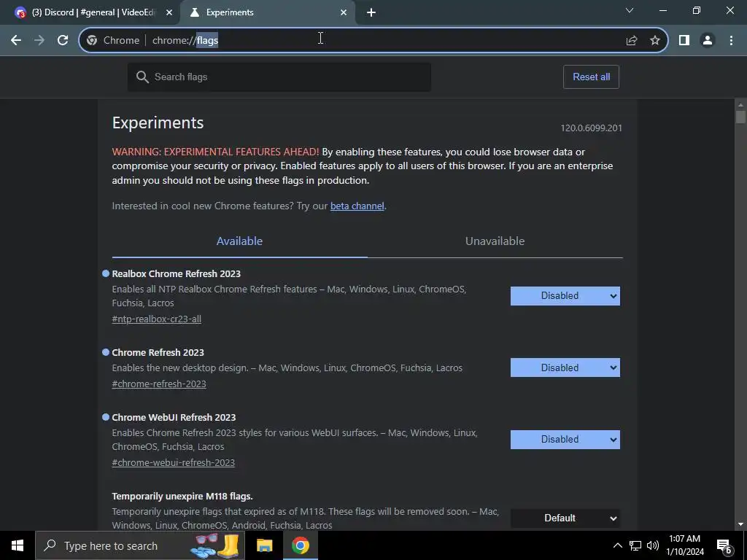Image resolution: width=747 pixels, height=560 pixels.
Task: Share this page via the share icon
Action: pos(632,41)
